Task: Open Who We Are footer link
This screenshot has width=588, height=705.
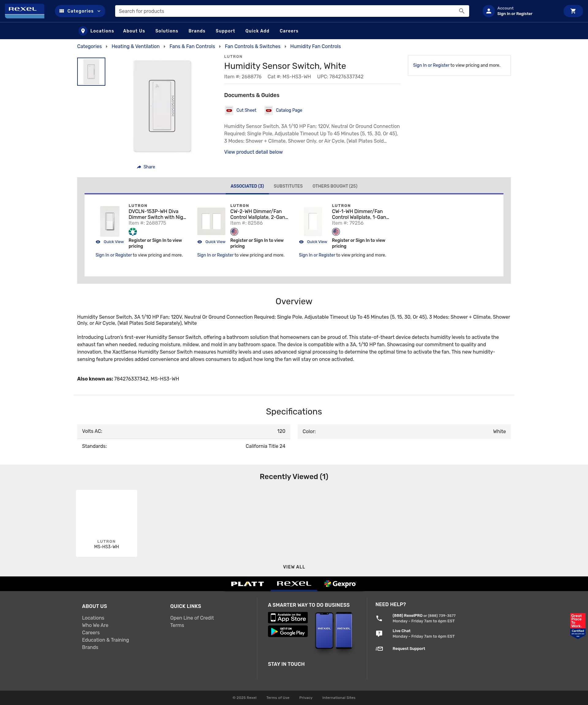Action: coord(95,625)
